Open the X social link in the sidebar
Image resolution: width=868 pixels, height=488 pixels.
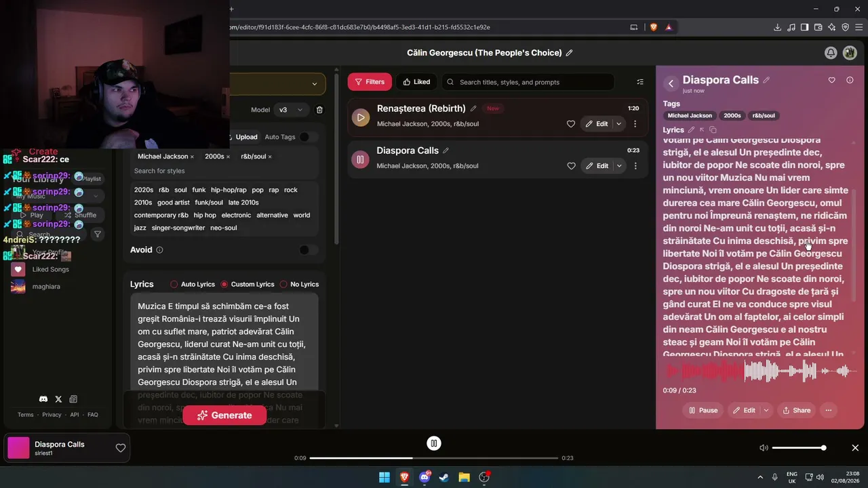click(58, 399)
